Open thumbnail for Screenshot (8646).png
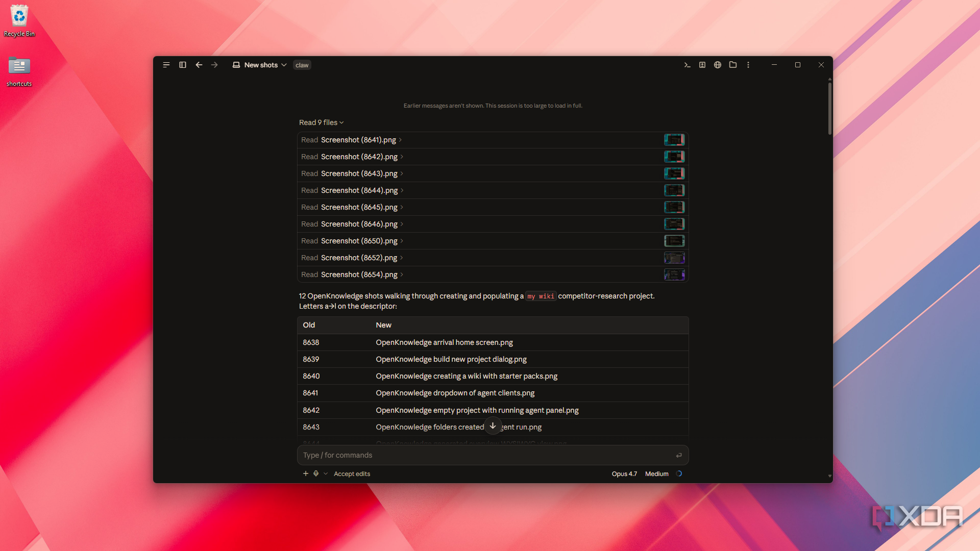This screenshot has height=551, width=980. (674, 224)
